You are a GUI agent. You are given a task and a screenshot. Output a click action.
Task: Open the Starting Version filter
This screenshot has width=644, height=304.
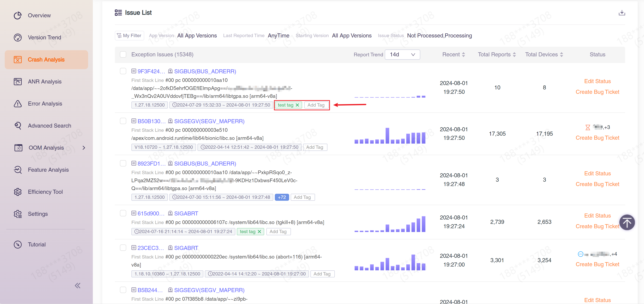[x=352, y=36]
